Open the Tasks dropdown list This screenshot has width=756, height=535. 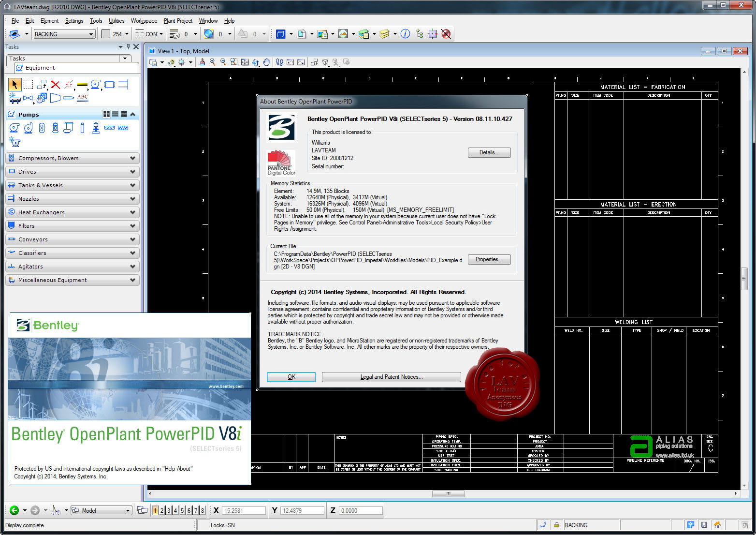pyautogui.click(x=125, y=59)
